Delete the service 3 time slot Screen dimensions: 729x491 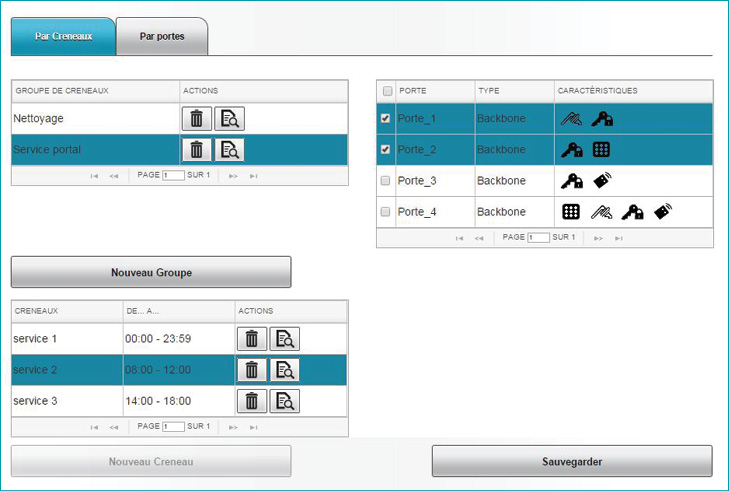[x=251, y=401]
